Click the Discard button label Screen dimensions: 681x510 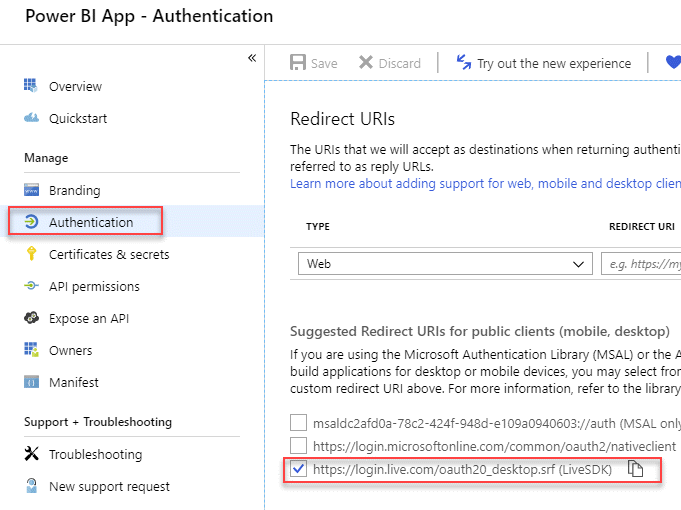pos(400,63)
